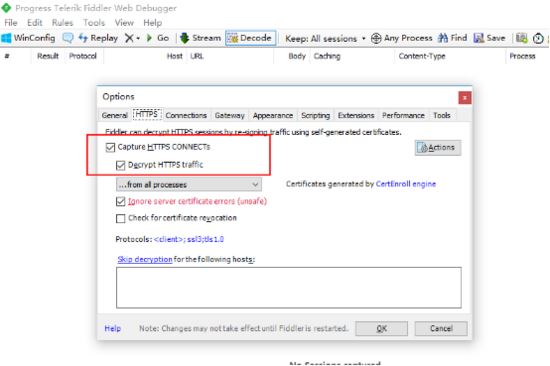Click the Go resume arrow
Image resolution: width=550 pixels, height=366 pixels.
158,38
